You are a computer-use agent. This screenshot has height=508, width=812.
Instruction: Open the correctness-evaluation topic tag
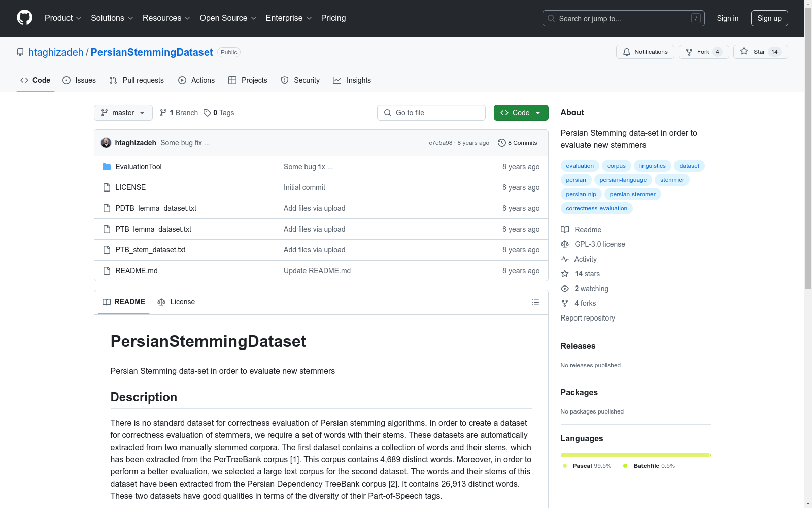[x=597, y=208]
